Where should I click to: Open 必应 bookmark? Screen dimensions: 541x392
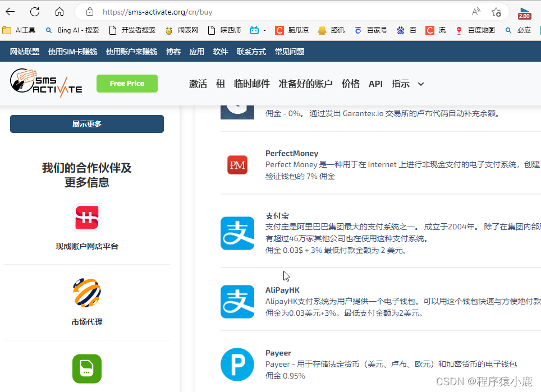tap(518, 30)
